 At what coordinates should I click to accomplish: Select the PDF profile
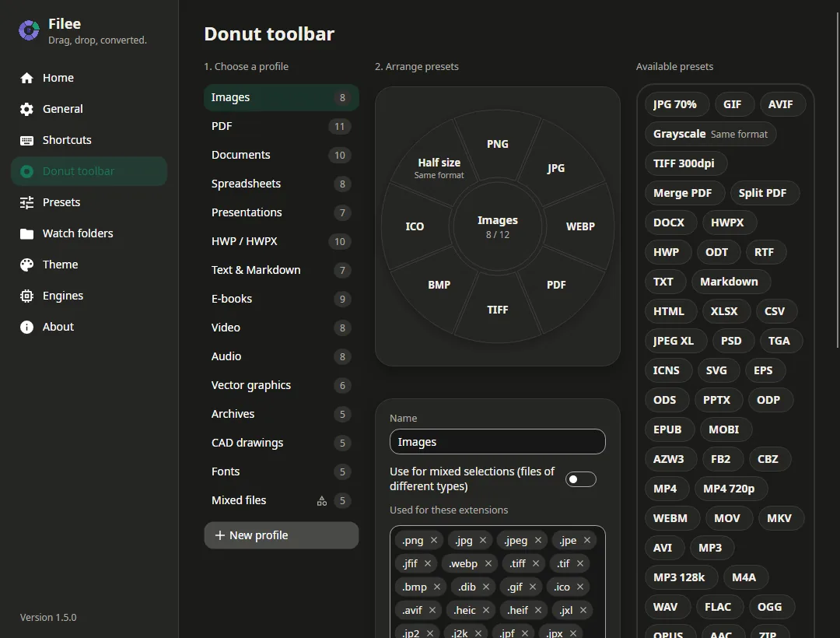point(282,126)
